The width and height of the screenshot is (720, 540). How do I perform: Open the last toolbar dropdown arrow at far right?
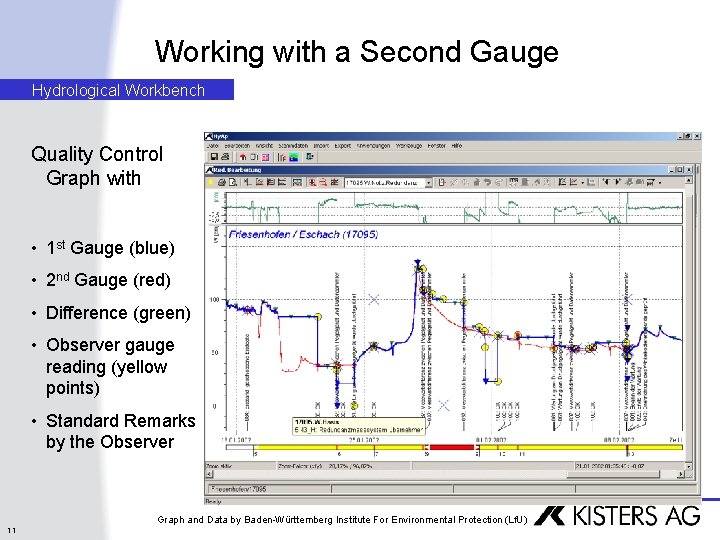[x=660, y=183]
